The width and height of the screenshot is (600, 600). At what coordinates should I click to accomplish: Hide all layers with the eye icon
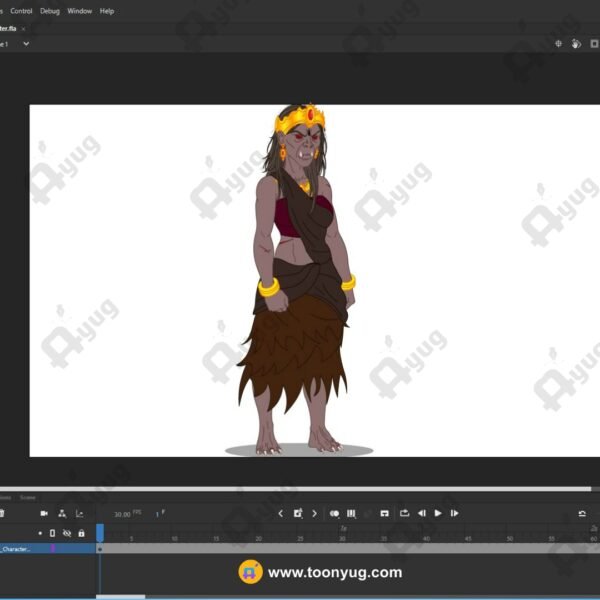click(67, 533)
